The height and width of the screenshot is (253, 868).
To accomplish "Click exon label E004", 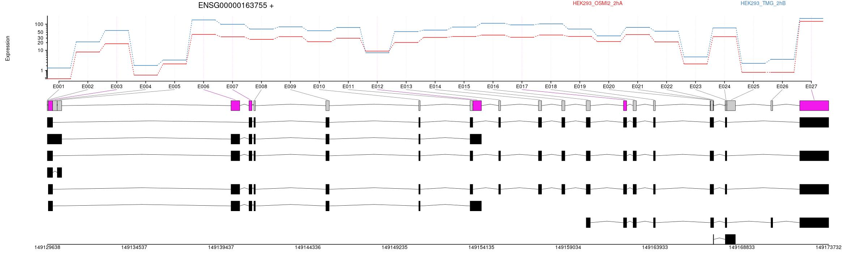I will (145, 86).
